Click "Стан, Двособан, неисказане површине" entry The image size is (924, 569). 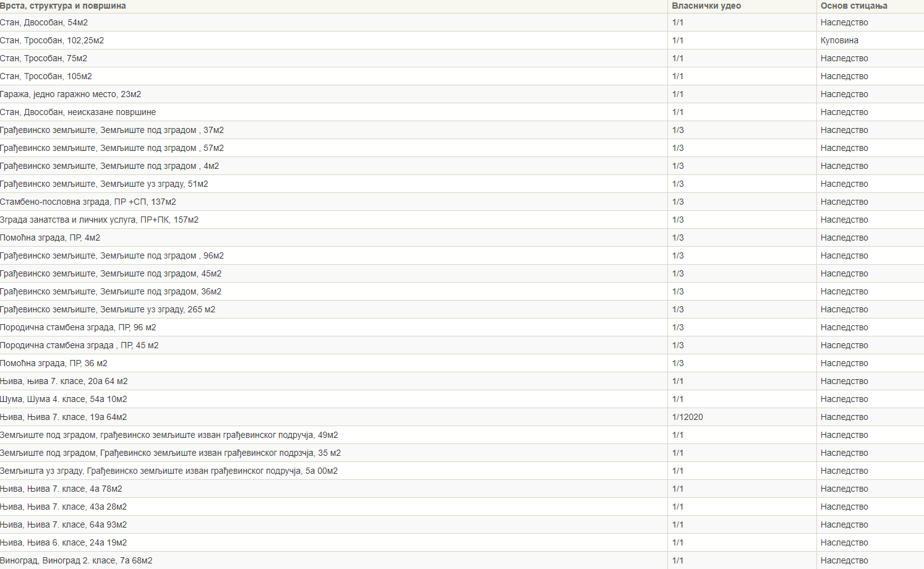pos(78,112)
